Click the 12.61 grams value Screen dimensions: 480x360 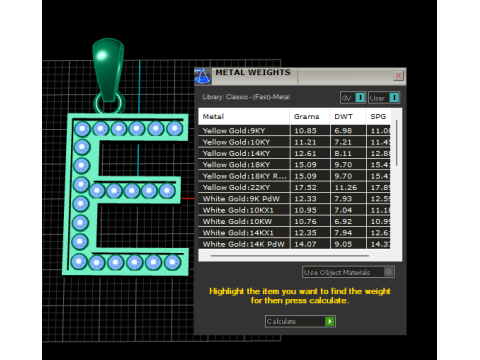(305, 153)
